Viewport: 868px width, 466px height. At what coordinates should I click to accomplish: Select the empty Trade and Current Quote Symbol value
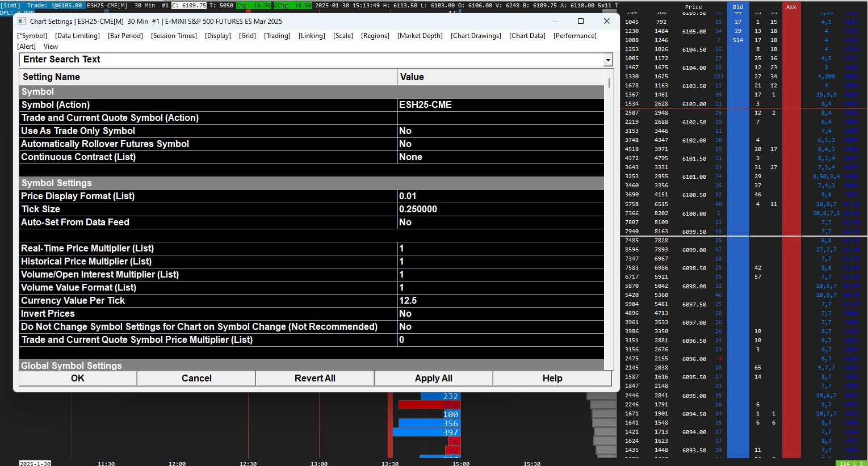point(501,118)
